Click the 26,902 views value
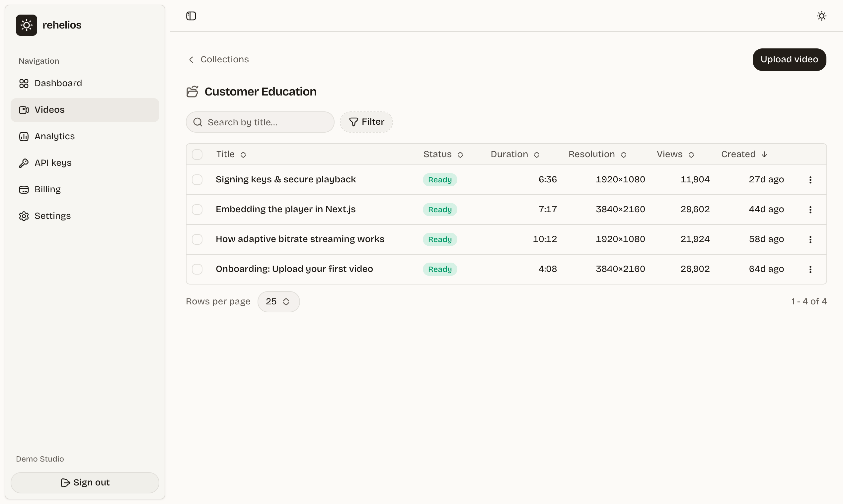The width and height of the screenshot is (843, 504). [695, 269]
